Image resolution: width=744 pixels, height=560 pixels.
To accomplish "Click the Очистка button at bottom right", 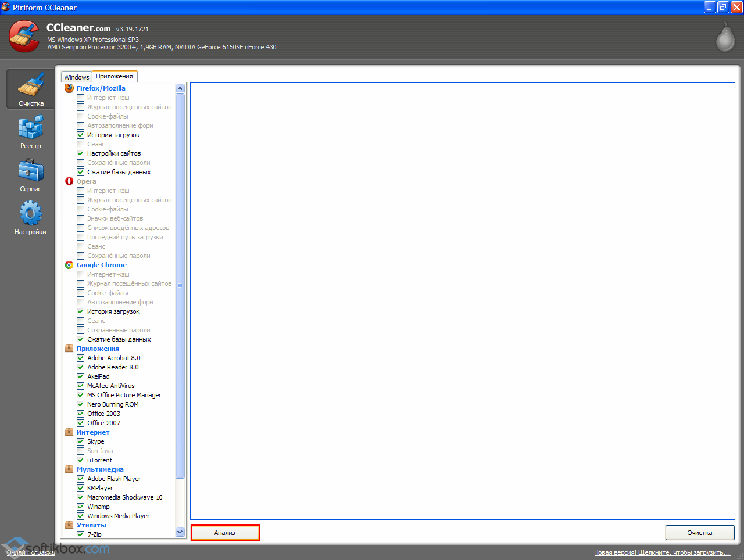I will (x=699, y=533).
